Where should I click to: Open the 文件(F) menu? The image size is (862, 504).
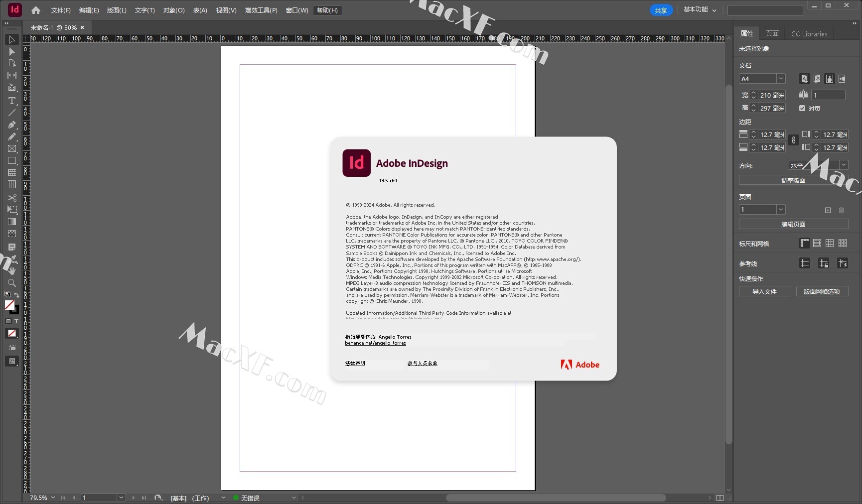61,10
